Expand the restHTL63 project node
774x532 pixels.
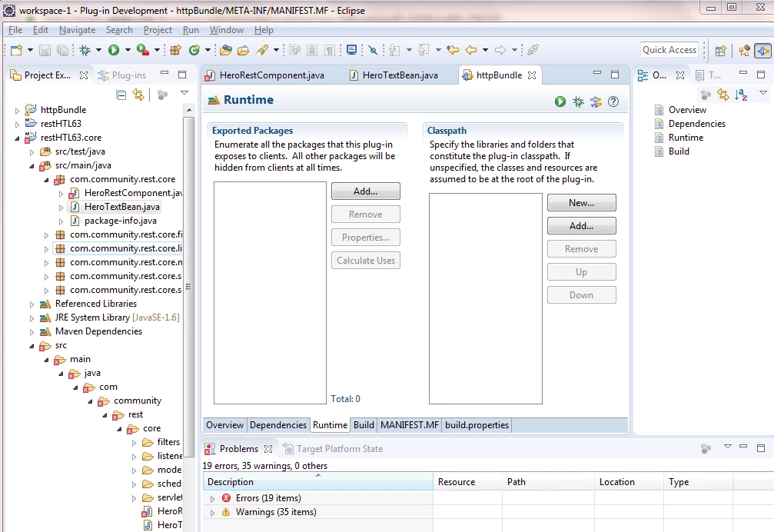coord(17,125)
